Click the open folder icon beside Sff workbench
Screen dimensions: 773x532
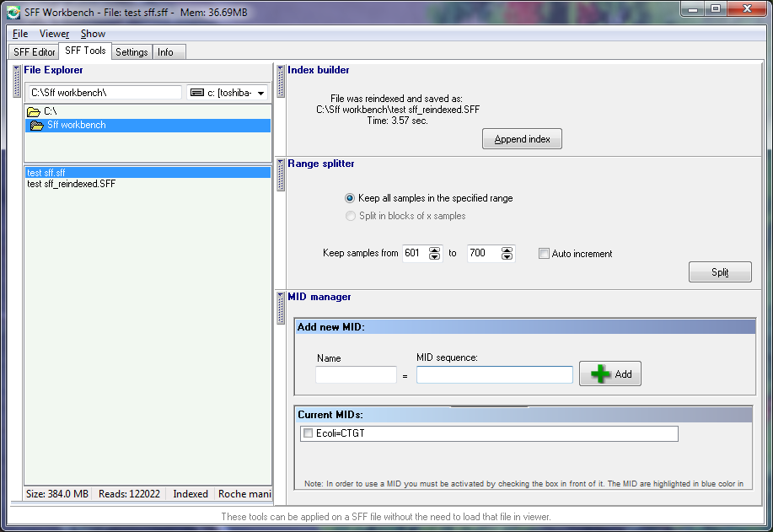click(36, 126)
